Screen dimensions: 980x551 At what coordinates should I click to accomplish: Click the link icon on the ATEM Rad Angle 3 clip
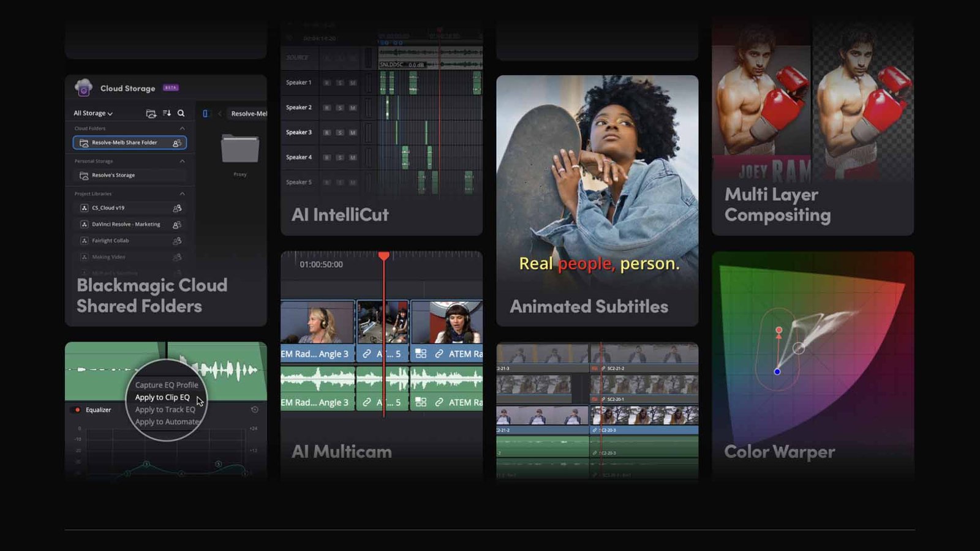367,353
